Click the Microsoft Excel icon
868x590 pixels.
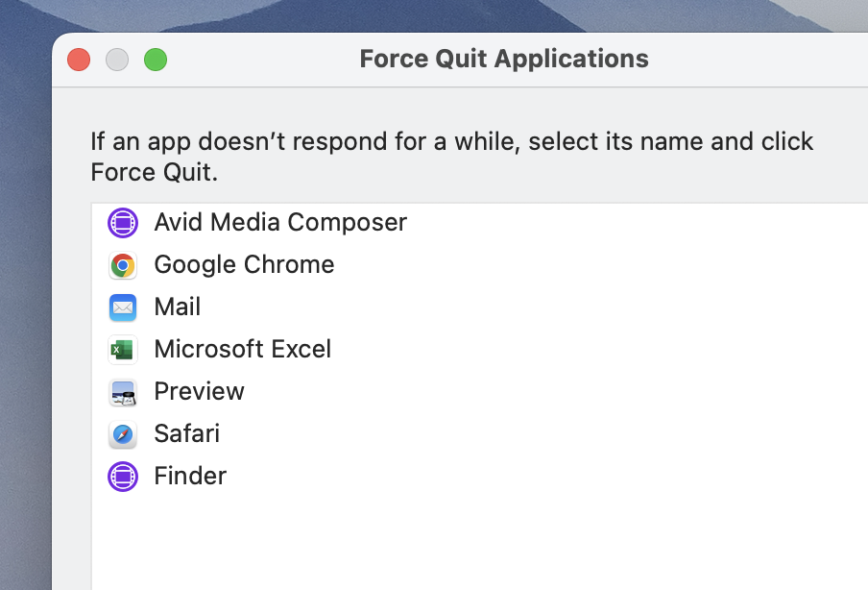click(123, 350)
